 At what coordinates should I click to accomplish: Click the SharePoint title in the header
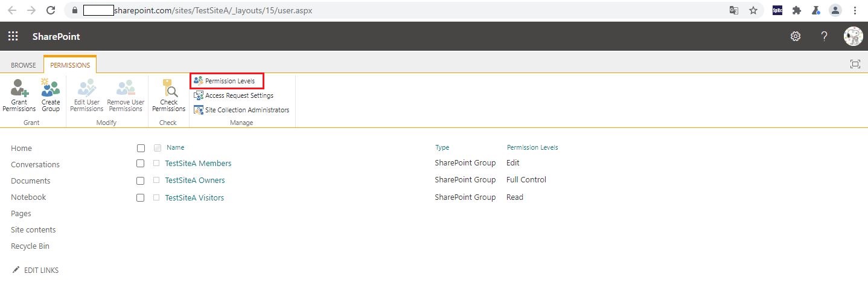click(56, 37)
